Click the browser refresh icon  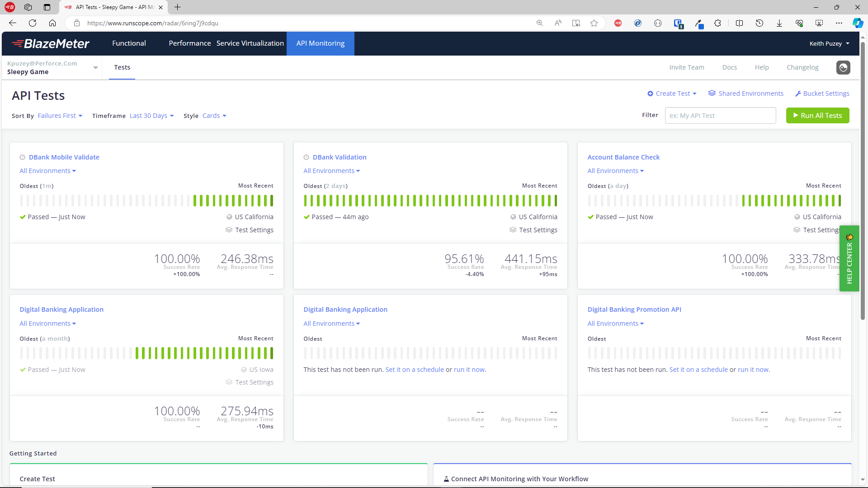point(33,23)
